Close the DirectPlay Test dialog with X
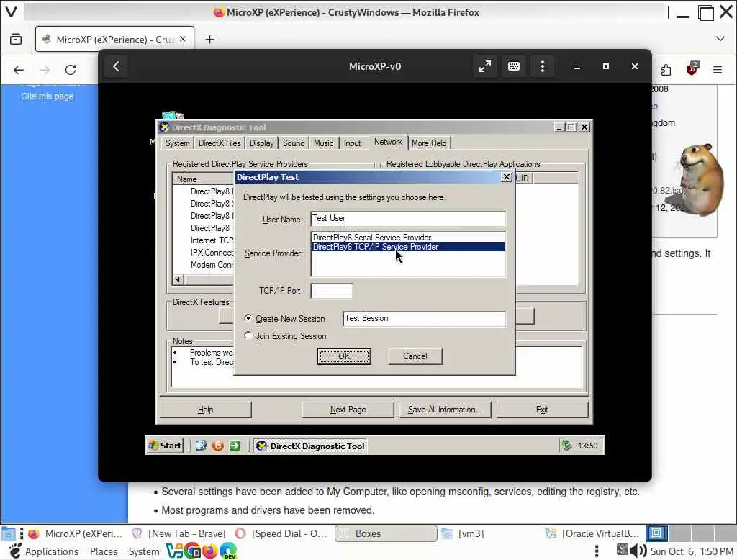The height and width of the screenshot is (560, 737). [506, 177]
